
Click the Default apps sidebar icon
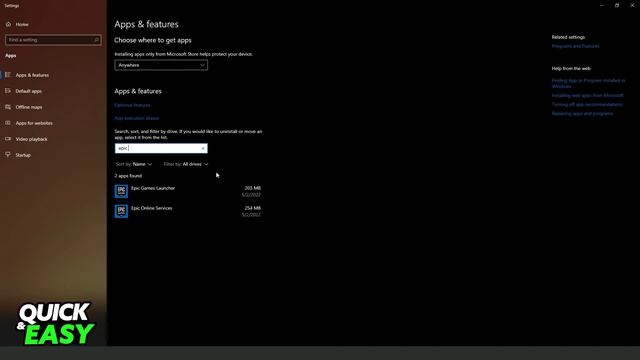point(8,91)
